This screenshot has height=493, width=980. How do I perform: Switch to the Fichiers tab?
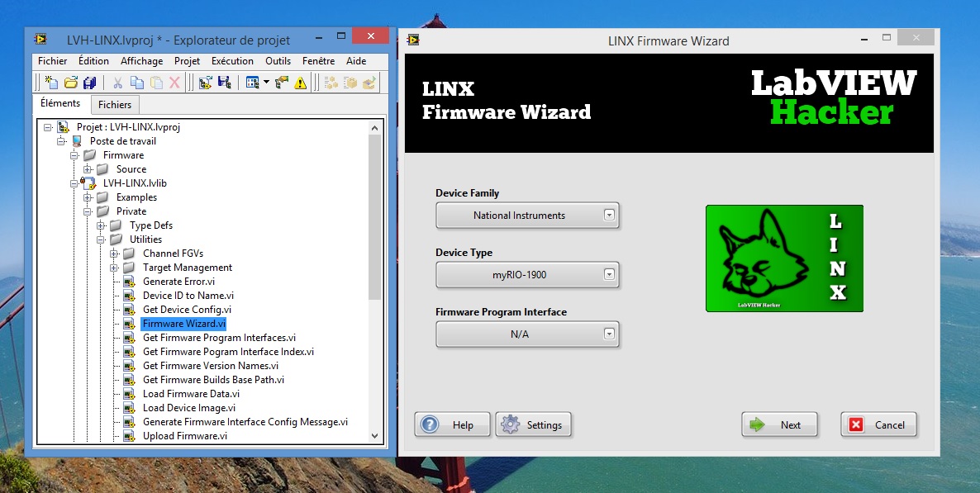[x=115, y=104]
